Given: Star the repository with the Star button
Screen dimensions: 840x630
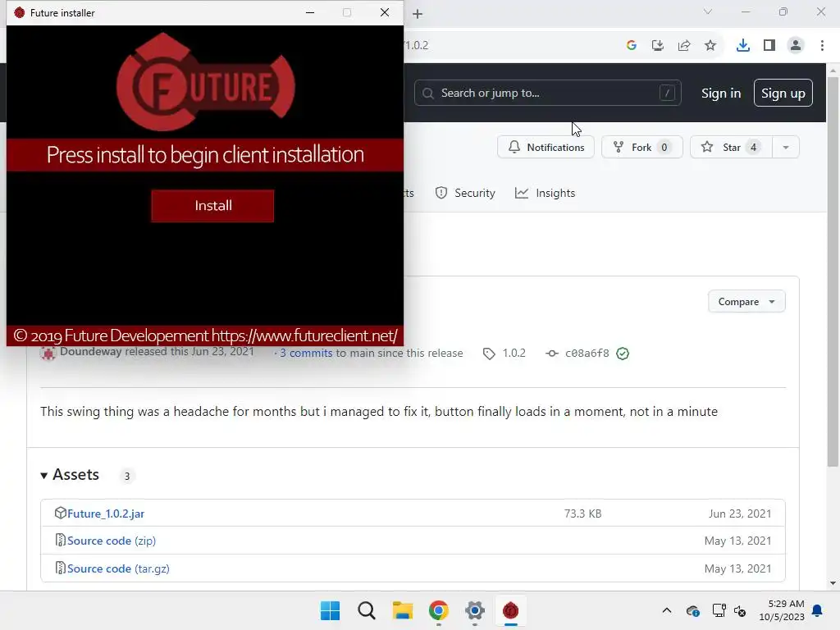Looking at the screenshot, I should (x=731, y=148).
